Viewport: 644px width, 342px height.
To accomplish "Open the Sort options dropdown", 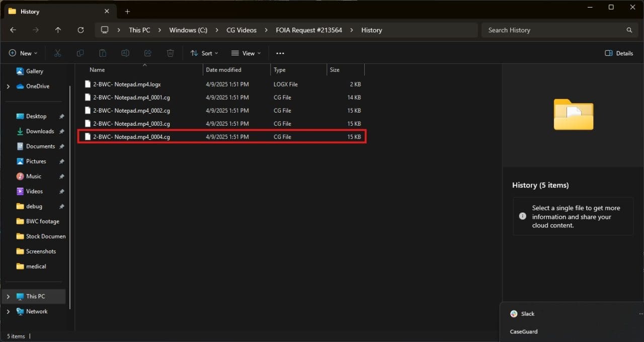I will tap(204, 53).
